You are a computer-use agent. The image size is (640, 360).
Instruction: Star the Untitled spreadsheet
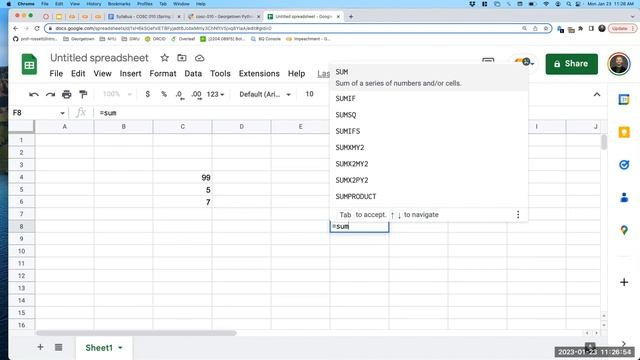(x=164, y=58)
